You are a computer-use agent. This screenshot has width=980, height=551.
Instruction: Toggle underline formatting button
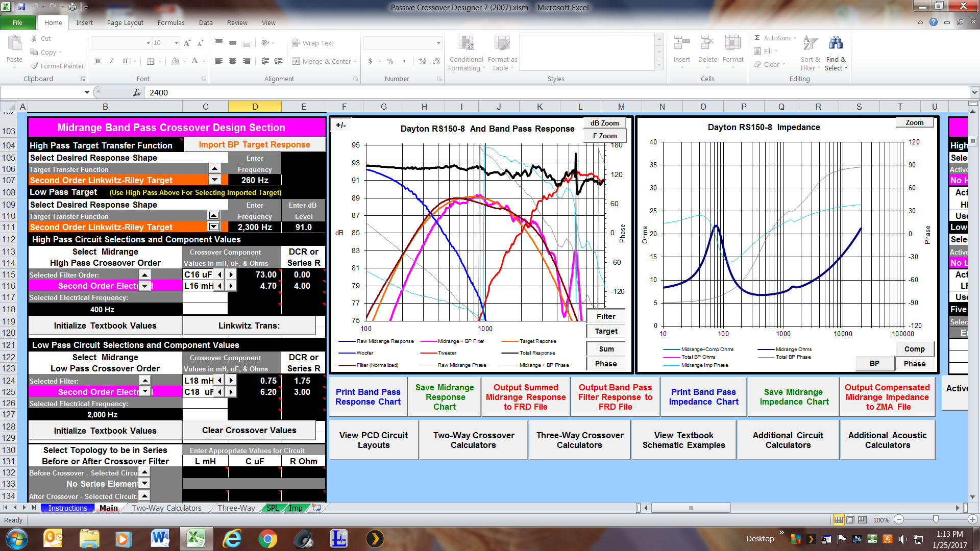click(x=125, y=61)
